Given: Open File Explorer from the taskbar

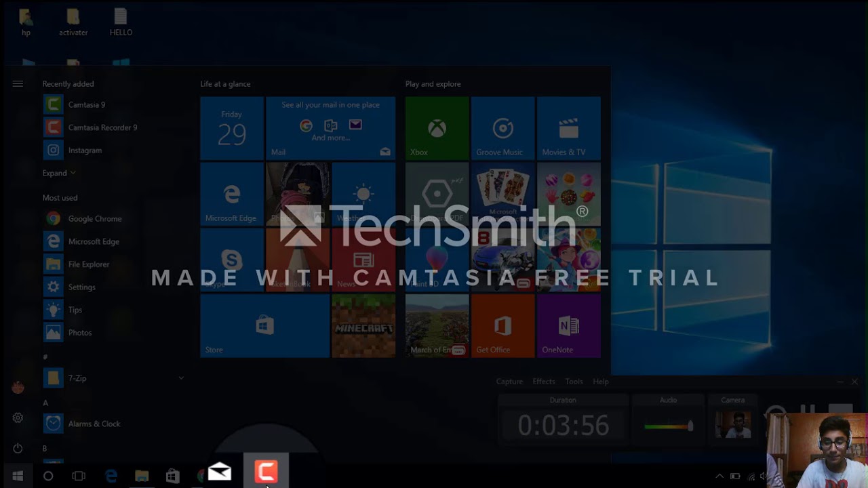Looking at the screenshot, I should tap(142, 476).
